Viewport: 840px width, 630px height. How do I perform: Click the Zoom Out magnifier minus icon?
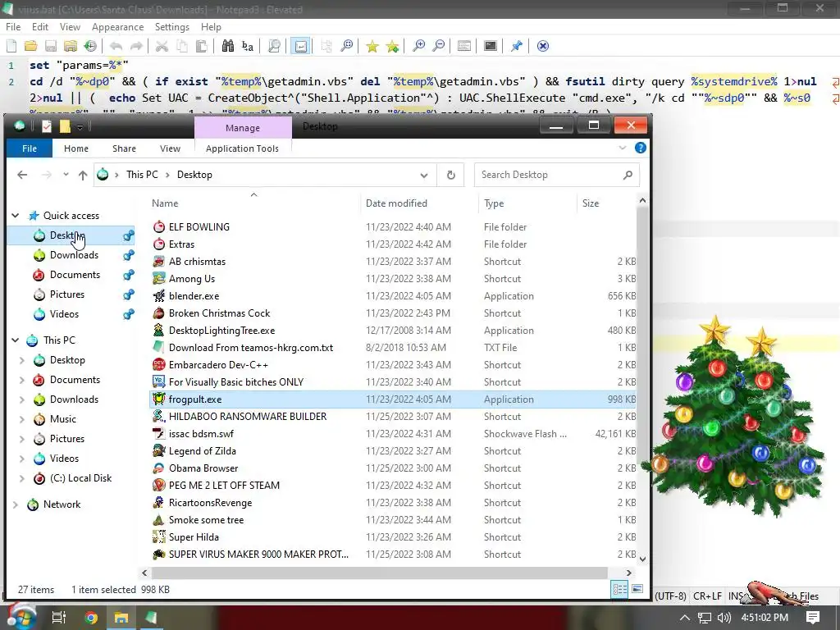coord(438,46)
